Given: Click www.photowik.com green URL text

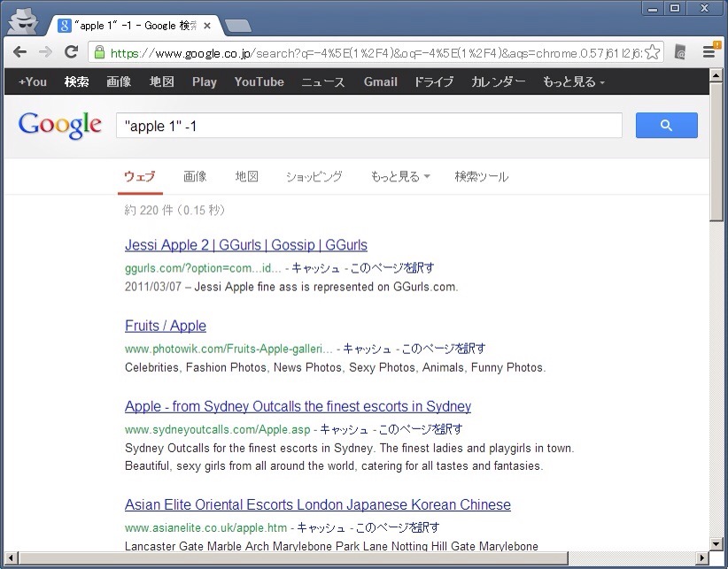Looking at the screenshot, I should coord(228,349).
